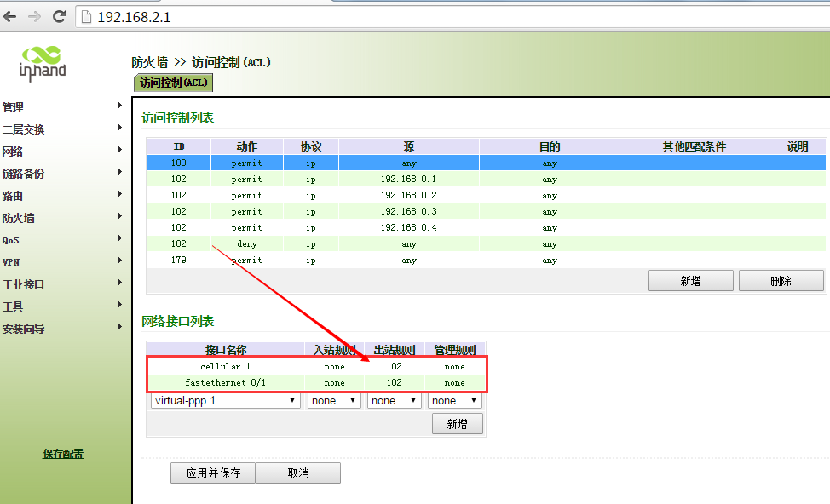Open the inbound rule (入站规则) dropdown

[334, 400]
